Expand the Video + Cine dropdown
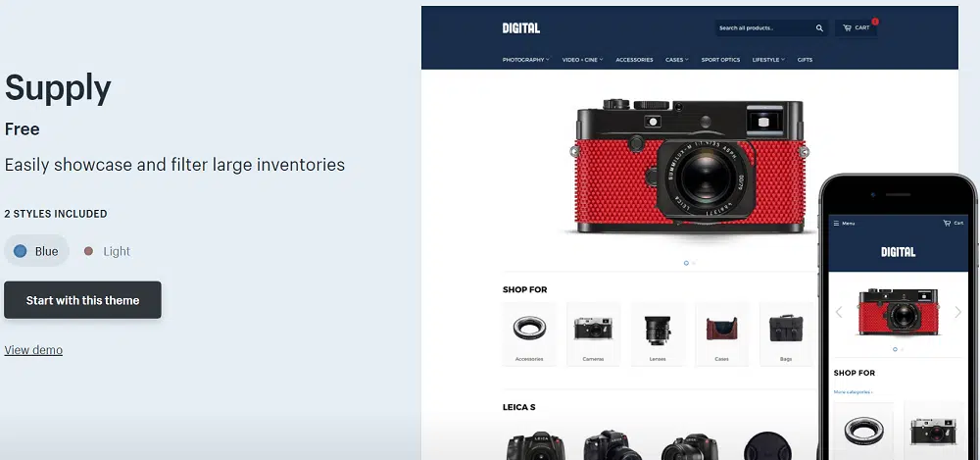980x460 pixels. tap(582, 60)
